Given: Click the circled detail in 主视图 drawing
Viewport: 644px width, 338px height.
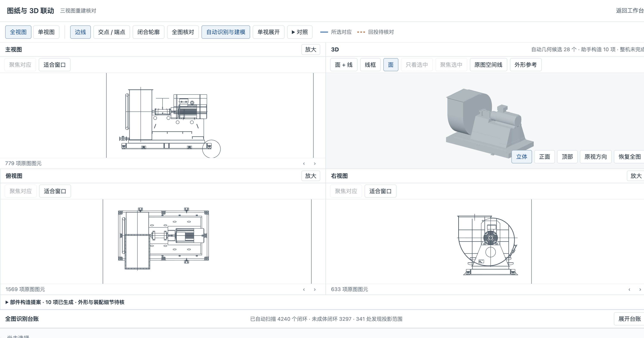Looking at the screenshot, I should (x=211, y=149).
